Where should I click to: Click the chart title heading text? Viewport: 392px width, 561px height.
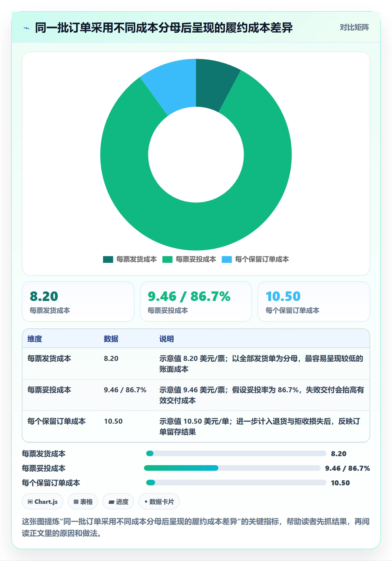pyautogui.click(x=164, y=28)
